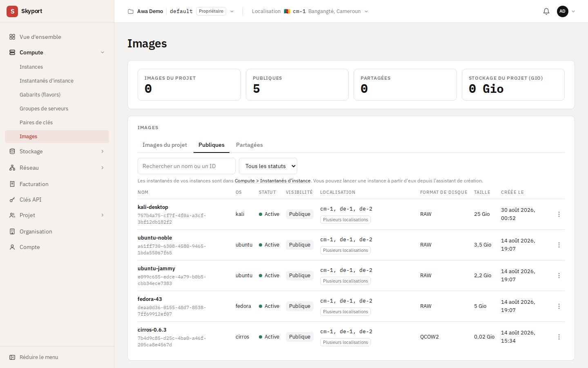This screenshot has height=368, width=588.
Task: Click the kali-desktop image name
Action: (x=153, y=207)
